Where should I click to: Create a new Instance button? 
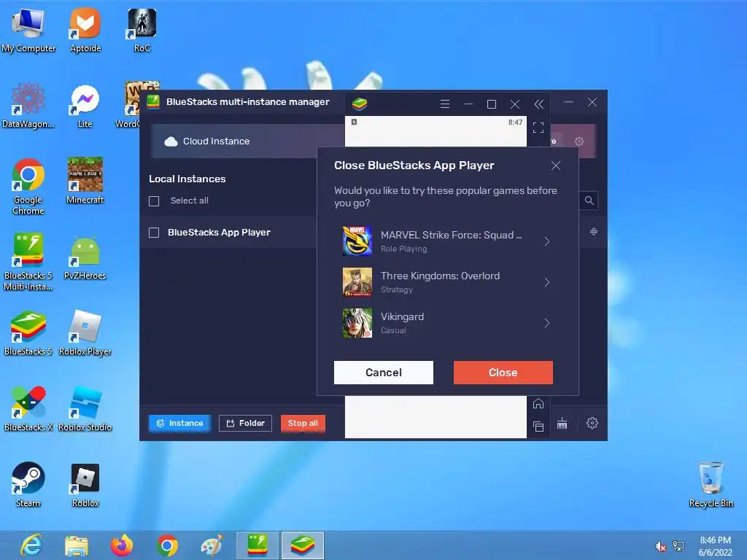(x=179, y=423)
